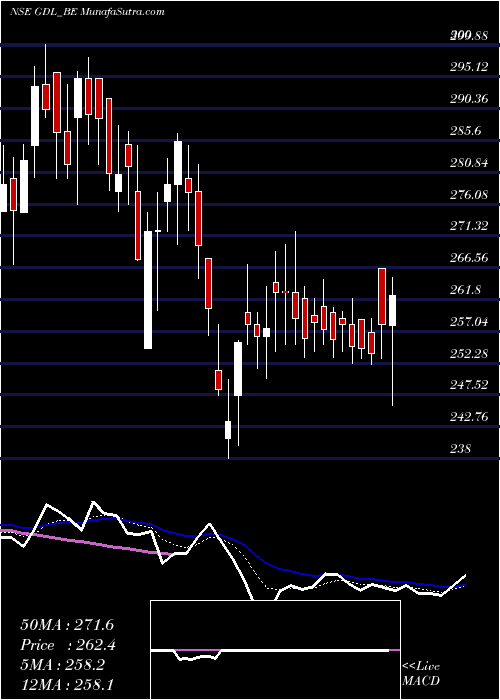Click the 12MA : 258.1 readout
500x700 pixels.
pos(69,686)
